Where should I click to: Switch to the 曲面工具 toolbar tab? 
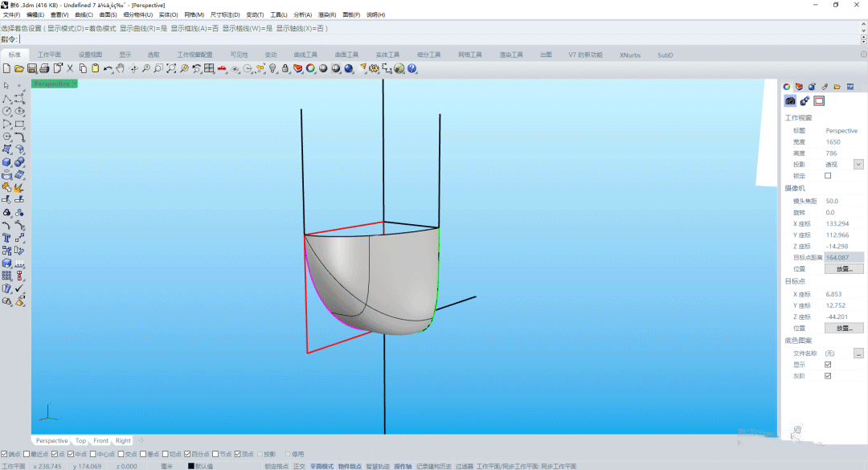[x=346, y=55]
